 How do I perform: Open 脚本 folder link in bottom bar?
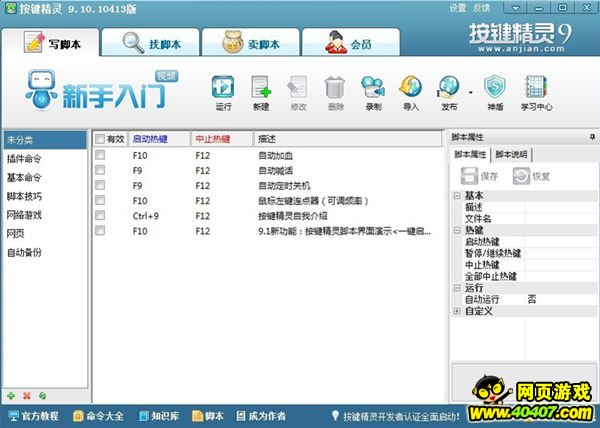click(x=208, y=416)
